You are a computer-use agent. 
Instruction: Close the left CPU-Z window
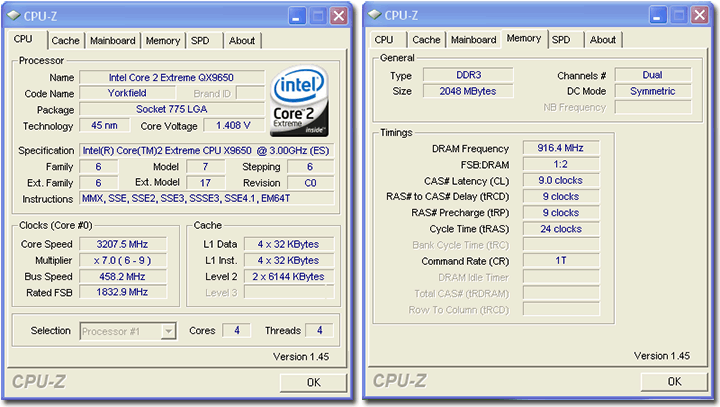click(338, 17)
